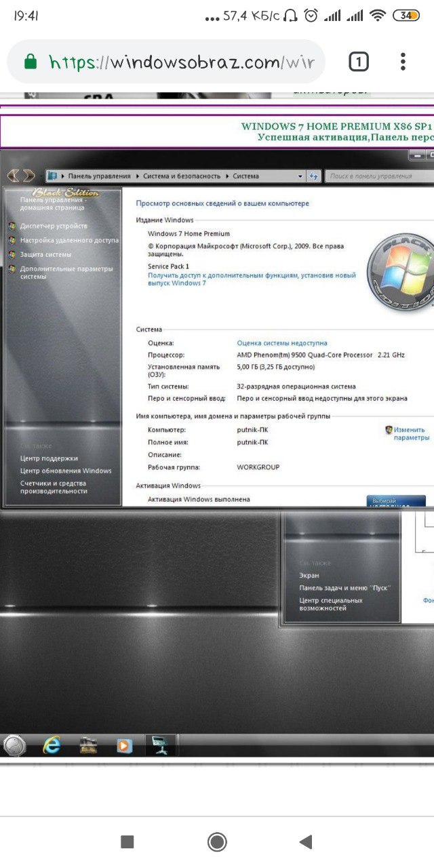Expand arrow after Система и безопасность breadcrumb
The height and width of the screenshot is (868, 434).
click(227, 176)
